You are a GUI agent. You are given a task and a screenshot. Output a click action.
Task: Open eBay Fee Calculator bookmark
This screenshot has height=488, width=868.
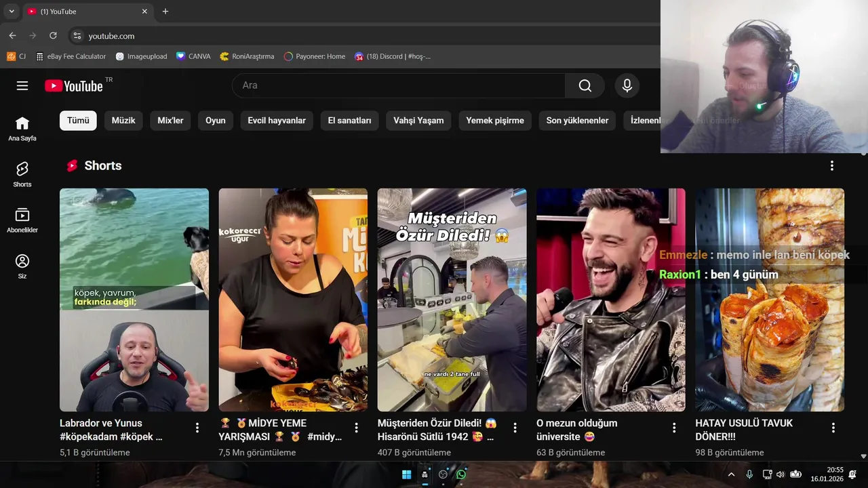coord(71,56)
